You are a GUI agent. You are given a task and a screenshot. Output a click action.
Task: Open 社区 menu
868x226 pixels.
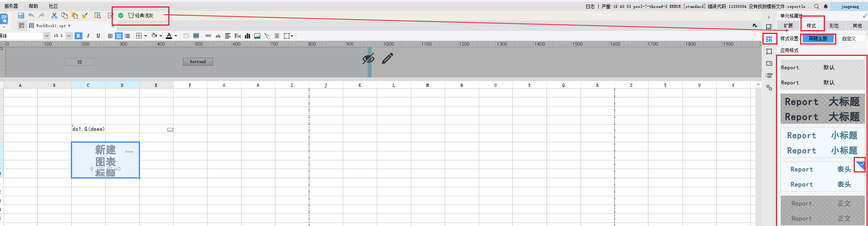pyautogui.click(x=54, y=6)
